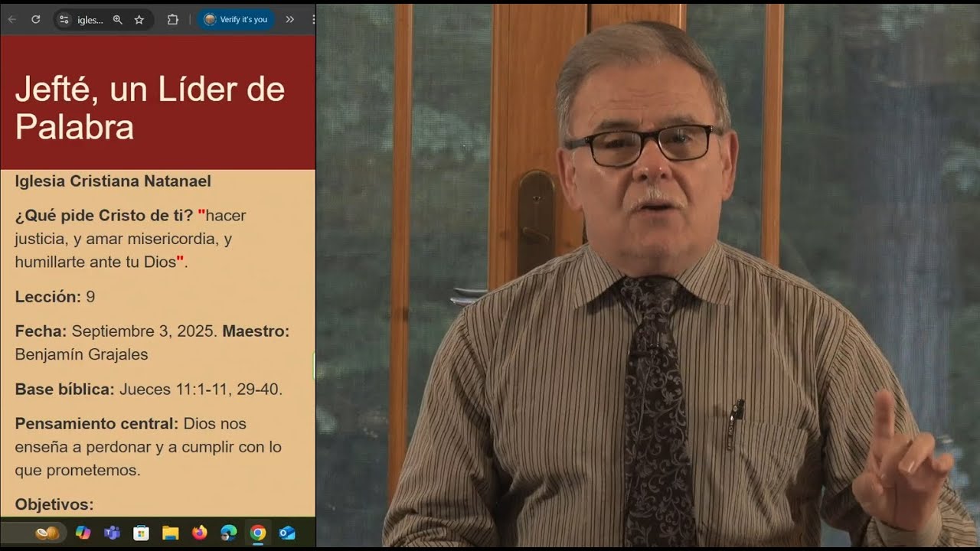
Task: Open the Extensions puzzle icon
Action: pyautogui.click(x=172, y=20)
